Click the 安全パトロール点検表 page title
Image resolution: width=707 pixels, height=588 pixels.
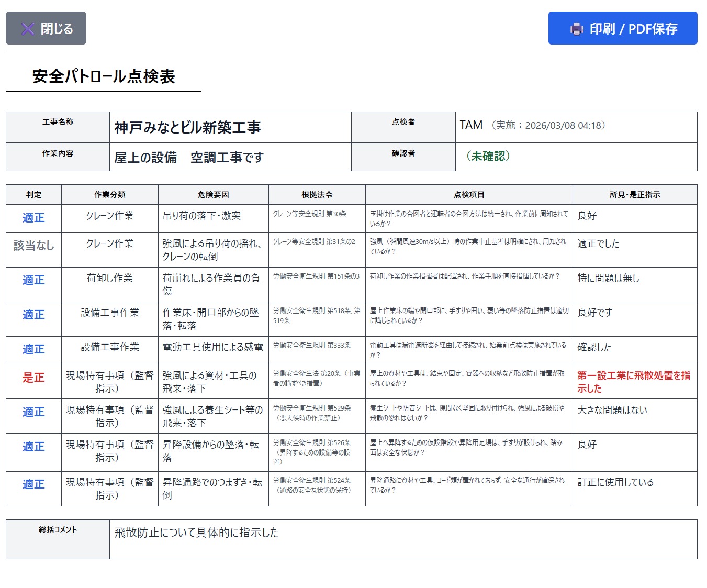(104, 76)
